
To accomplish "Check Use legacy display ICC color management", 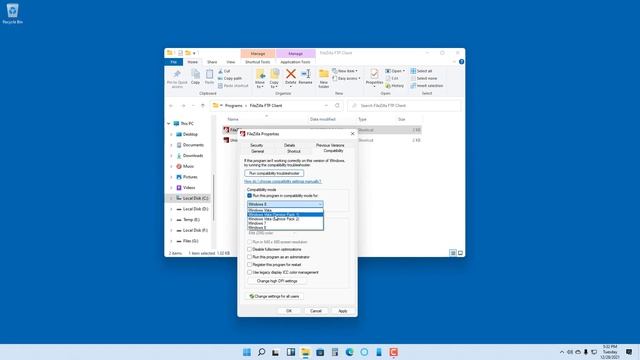I will tap(249, 272).
